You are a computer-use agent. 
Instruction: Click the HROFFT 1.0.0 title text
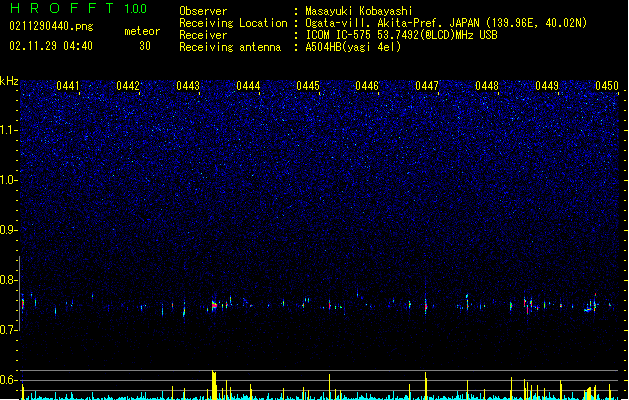pyautogui.click(x=79, y=8)
